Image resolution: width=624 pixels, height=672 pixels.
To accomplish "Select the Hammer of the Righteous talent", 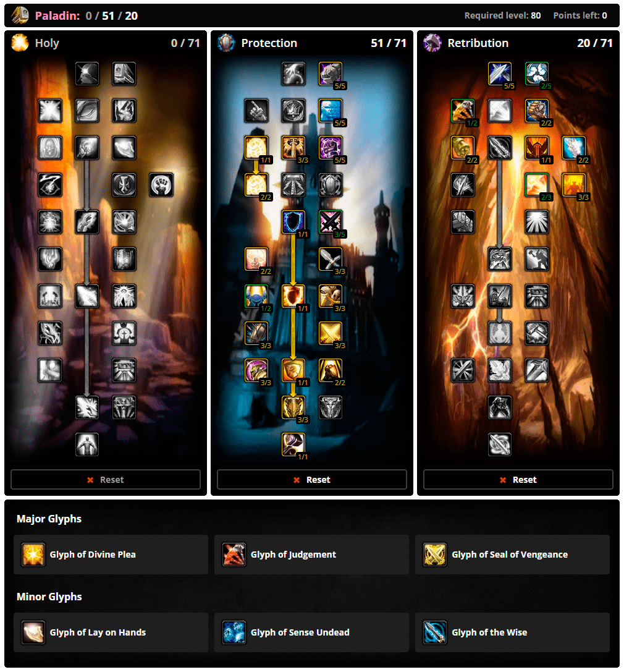I will click(293, 444).
